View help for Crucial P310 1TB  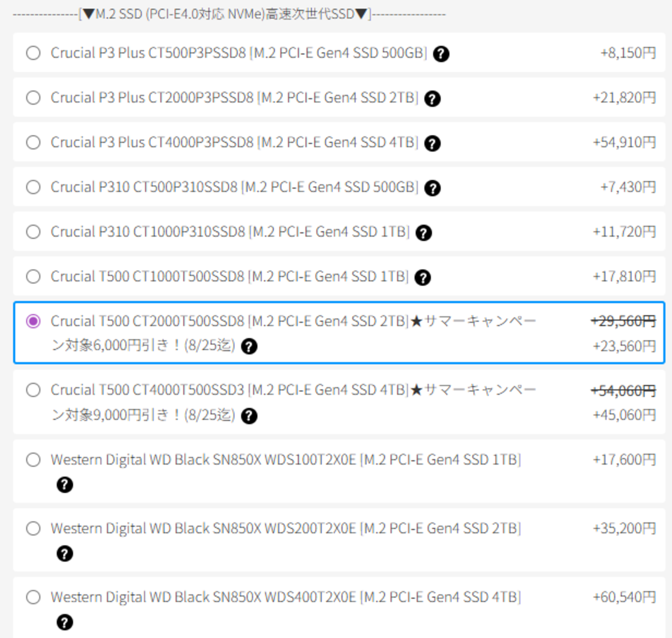[424, 233]
